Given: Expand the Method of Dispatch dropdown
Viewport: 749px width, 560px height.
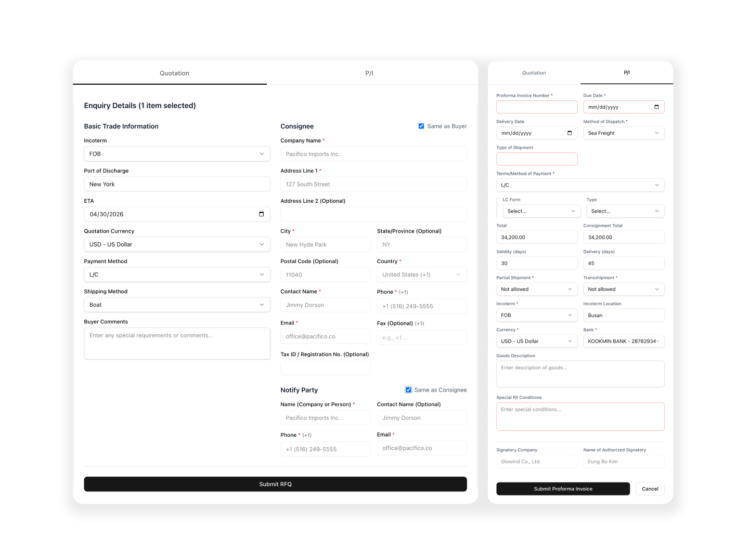Looking at the screenshot, I should pos(623,133).
